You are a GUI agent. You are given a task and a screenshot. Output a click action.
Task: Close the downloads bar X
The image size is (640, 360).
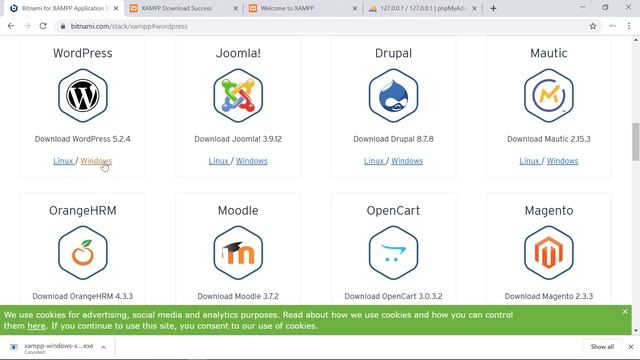(x=631, y=347)
